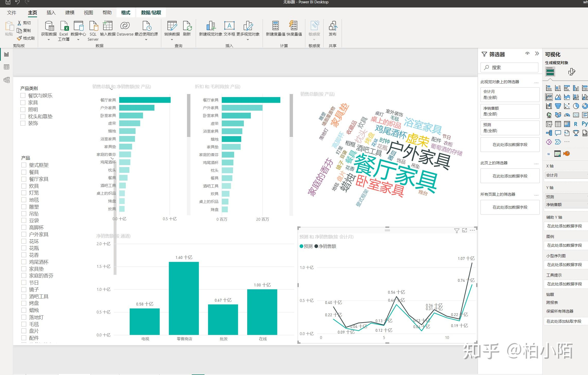Switch to Data view in sidebar
This screenshot has height=375, width=588.
(x=7, y=67)
